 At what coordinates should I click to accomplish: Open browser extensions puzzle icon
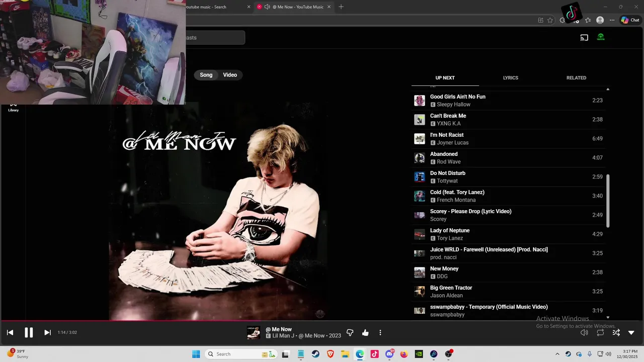562,21
